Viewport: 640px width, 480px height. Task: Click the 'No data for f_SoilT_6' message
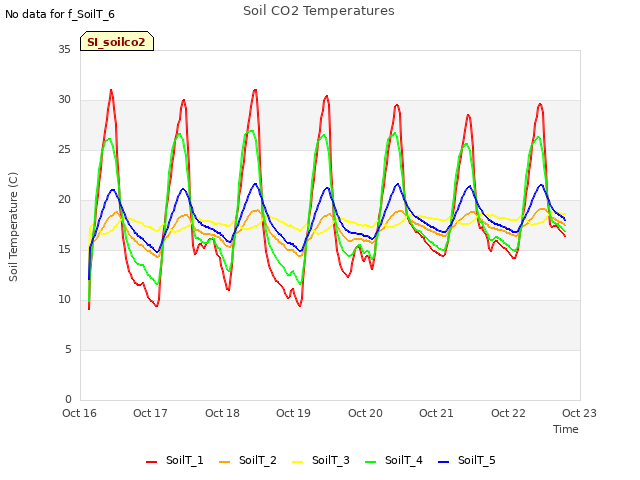[60, 14]
